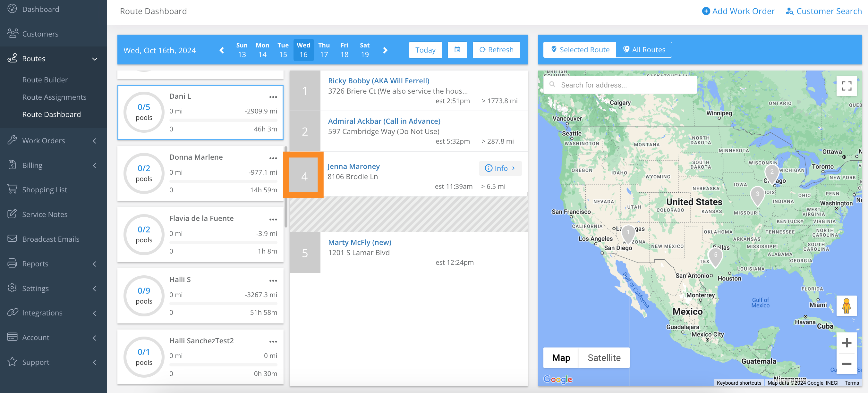Select Thu 17 day tab

324,50
